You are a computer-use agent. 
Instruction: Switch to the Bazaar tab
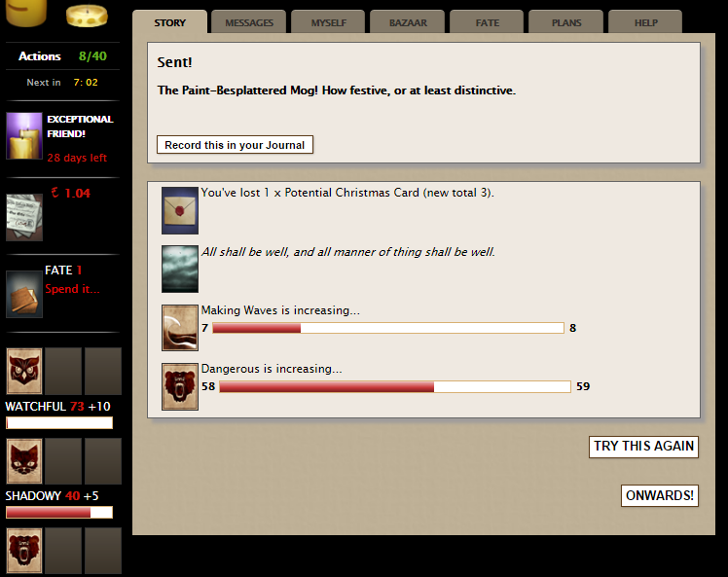click(x=408, y=22)
